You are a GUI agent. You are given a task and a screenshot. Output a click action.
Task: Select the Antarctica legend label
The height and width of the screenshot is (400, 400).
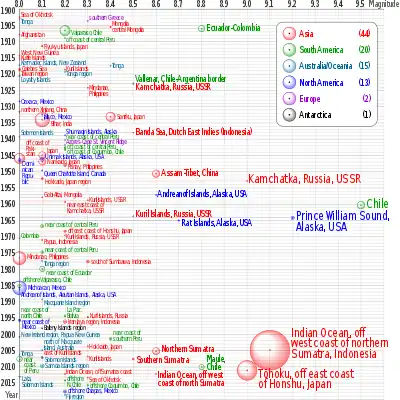coord(315,115)
